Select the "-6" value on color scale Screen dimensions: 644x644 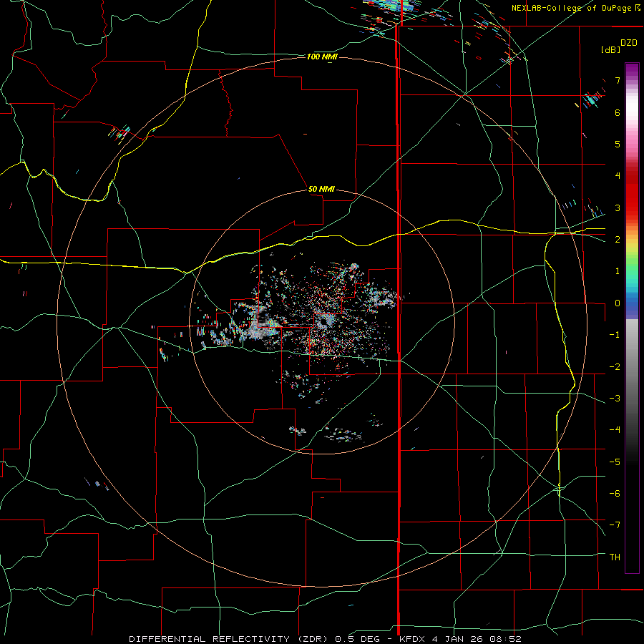pyautogui.click(x=615, y=494)
